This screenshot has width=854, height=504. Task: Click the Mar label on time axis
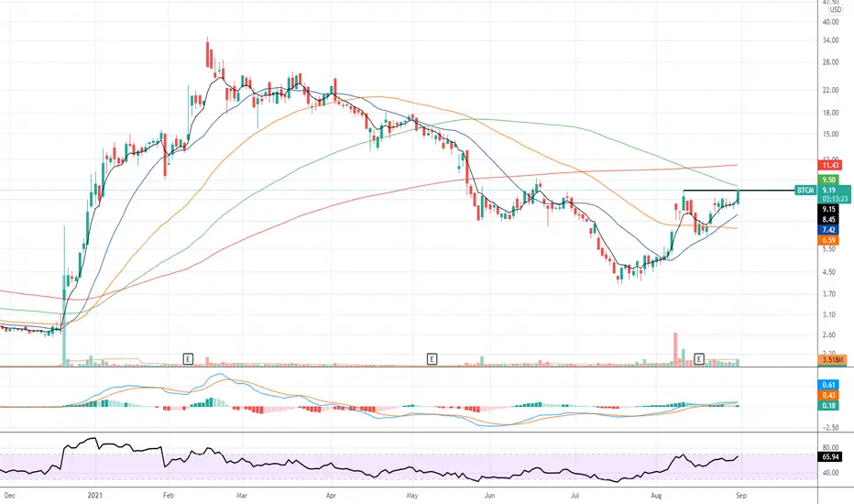pyautogui.click(x=242, y=495)
